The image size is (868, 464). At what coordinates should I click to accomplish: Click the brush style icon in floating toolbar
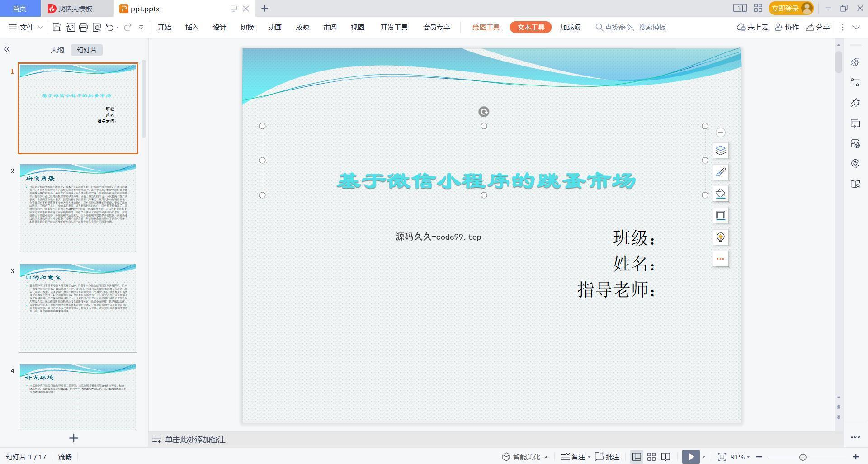pyautogui.click(x=721, y=172)
